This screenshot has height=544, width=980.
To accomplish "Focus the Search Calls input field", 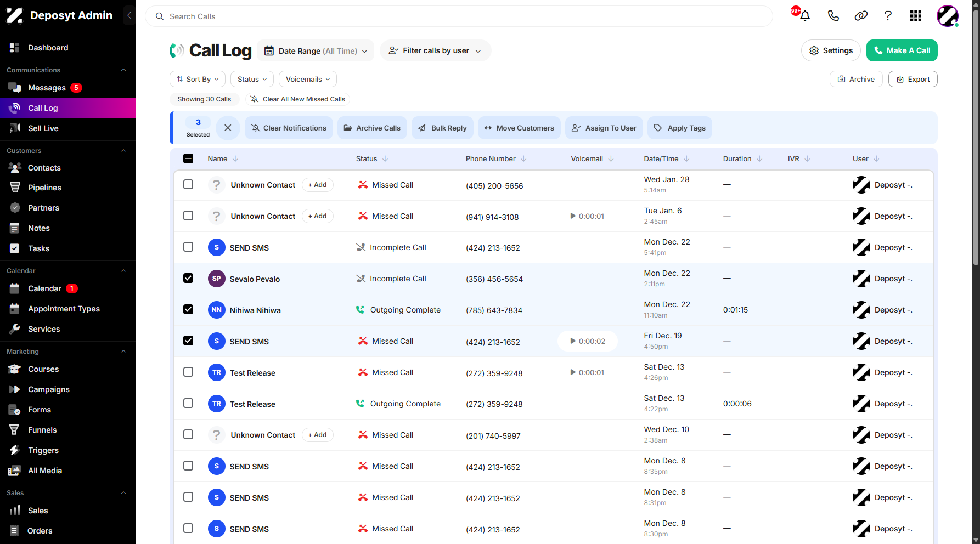I will click(x=459, y=16).
